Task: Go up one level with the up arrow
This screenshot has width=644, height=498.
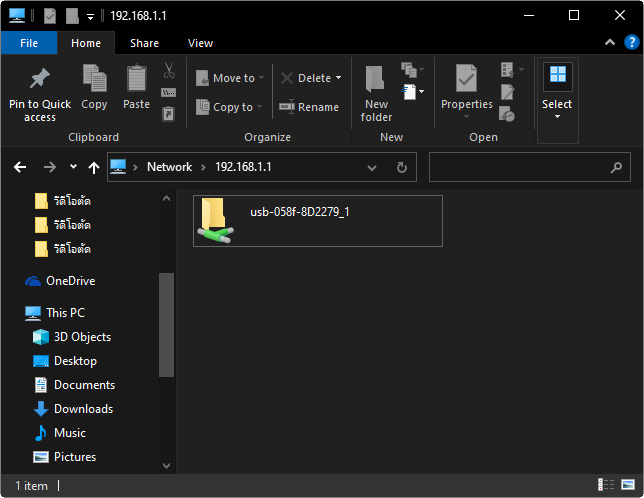Action: (x=94, y=167)
